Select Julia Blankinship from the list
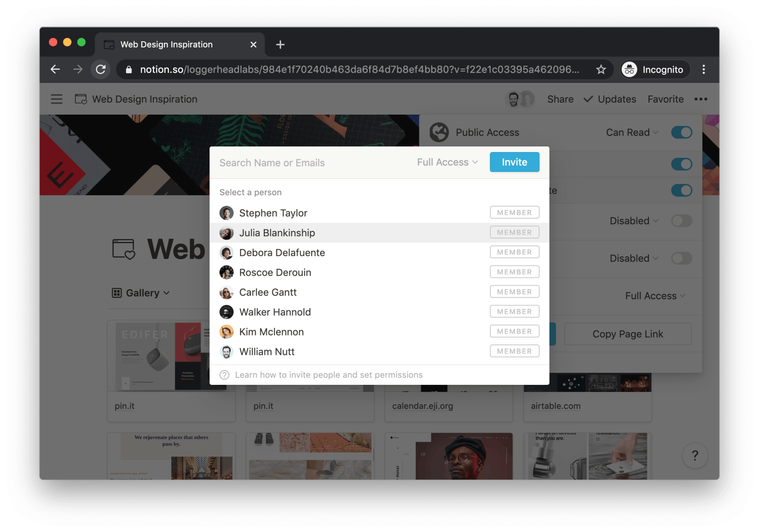This screenshot has height=532, width=759. click(277, 233)
